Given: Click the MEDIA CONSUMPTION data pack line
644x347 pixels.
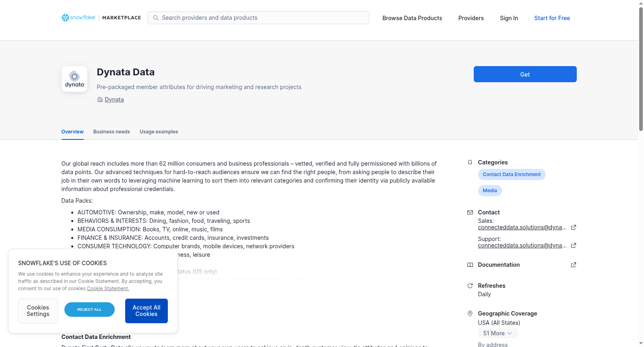Looking at the screenshot, I should tap(150, 229).
